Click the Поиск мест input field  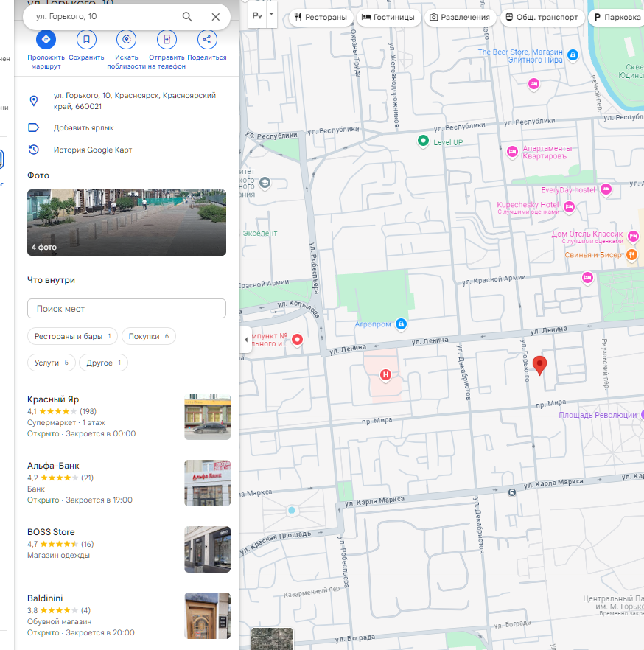pos(126,308)
